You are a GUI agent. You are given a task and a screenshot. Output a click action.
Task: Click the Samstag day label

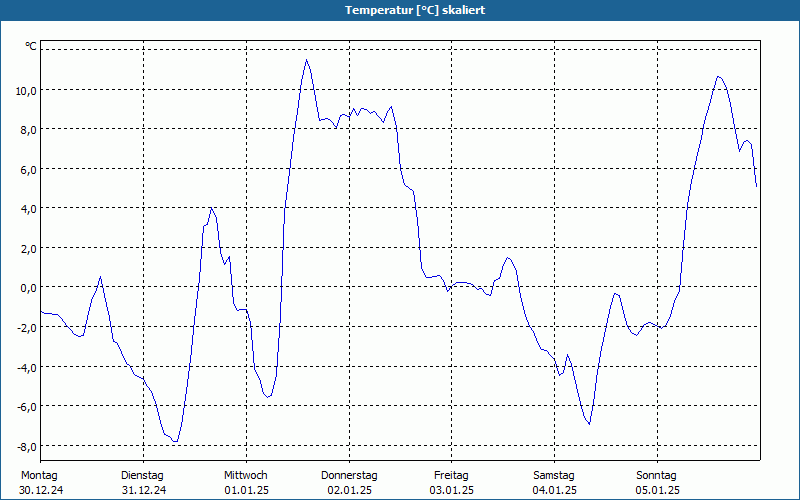tap(554, 476)
